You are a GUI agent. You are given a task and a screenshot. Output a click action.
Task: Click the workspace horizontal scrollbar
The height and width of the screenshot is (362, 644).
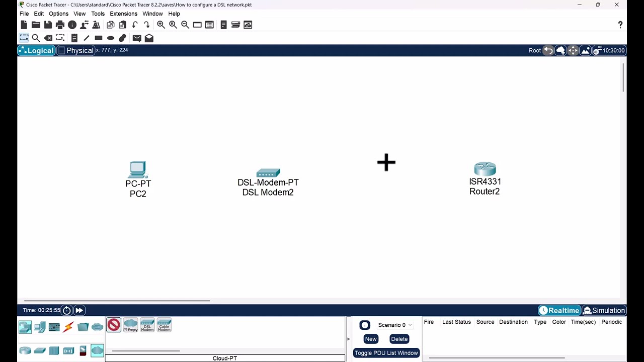(117, 301)
